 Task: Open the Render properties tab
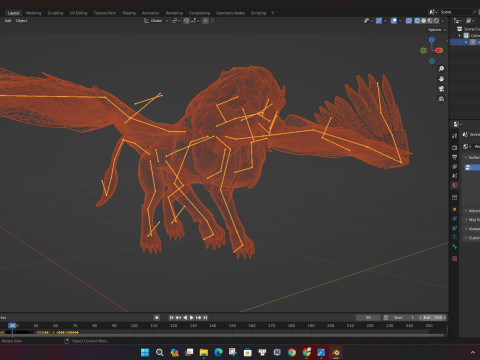click(x=455, y=147)
